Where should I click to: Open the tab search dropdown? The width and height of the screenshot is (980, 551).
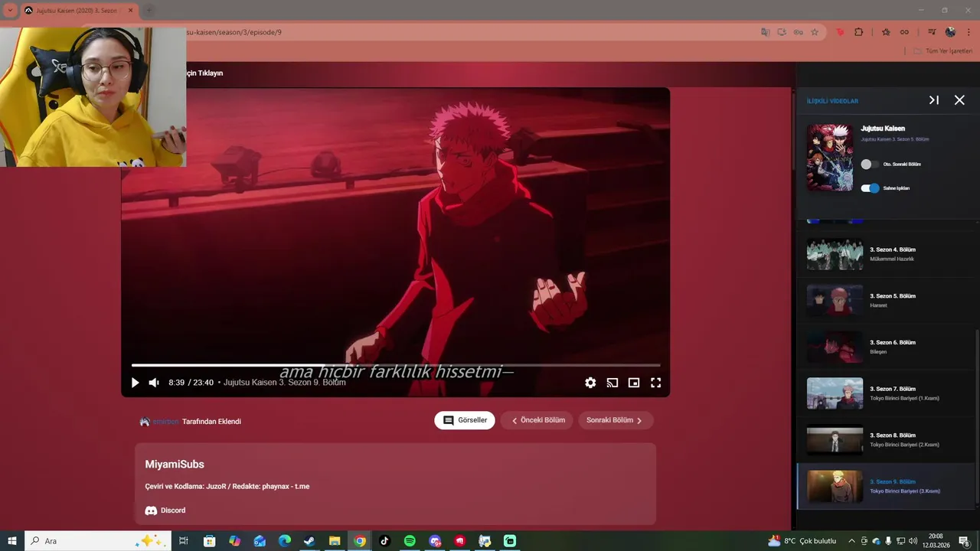point(10,11)
